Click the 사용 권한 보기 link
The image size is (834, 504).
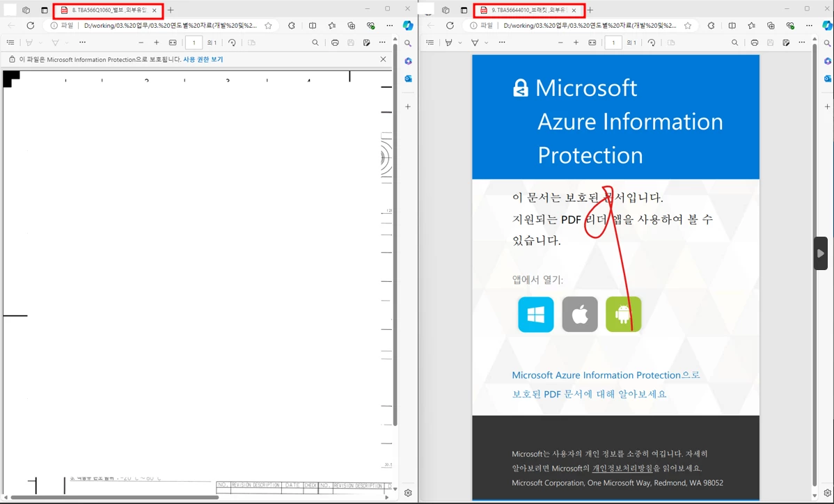click(x=203, y=60)
